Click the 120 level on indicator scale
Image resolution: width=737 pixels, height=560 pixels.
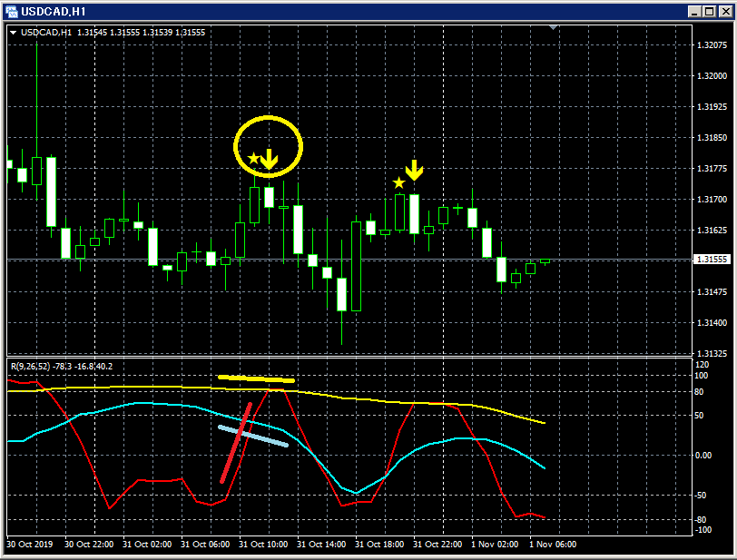(x=702, y=365)
